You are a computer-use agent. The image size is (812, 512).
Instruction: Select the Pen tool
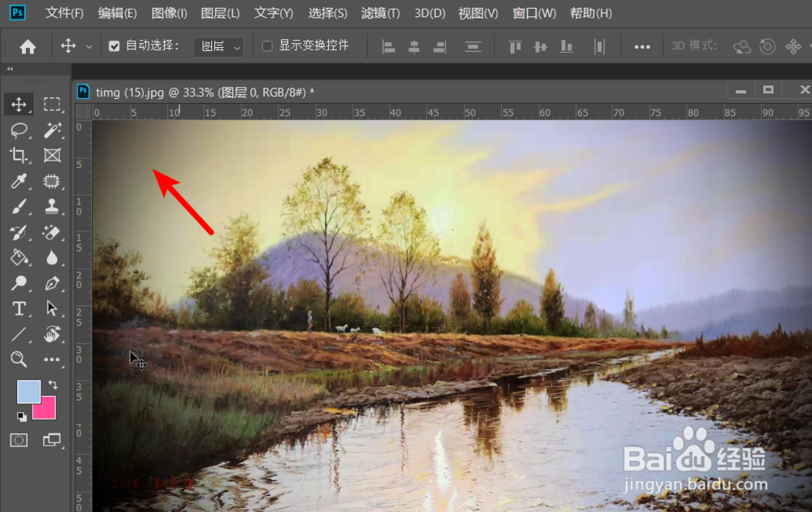coord(52,283)
